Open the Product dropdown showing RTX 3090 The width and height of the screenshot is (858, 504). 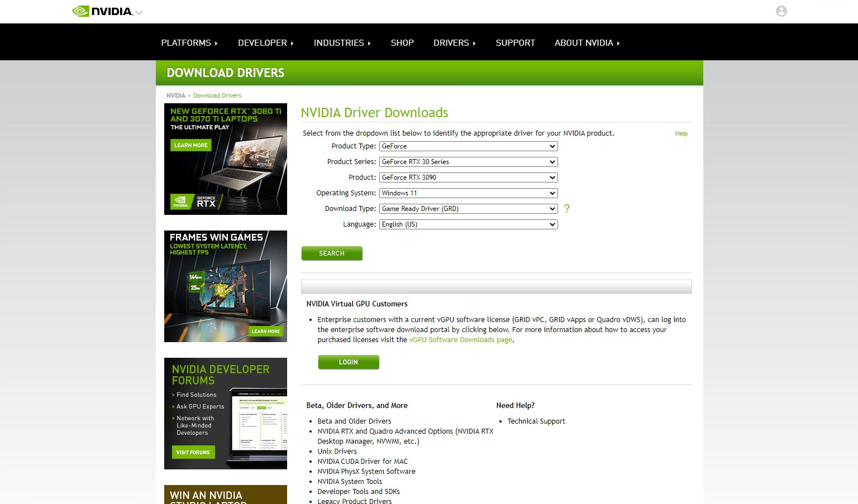[x=469, y=177]
